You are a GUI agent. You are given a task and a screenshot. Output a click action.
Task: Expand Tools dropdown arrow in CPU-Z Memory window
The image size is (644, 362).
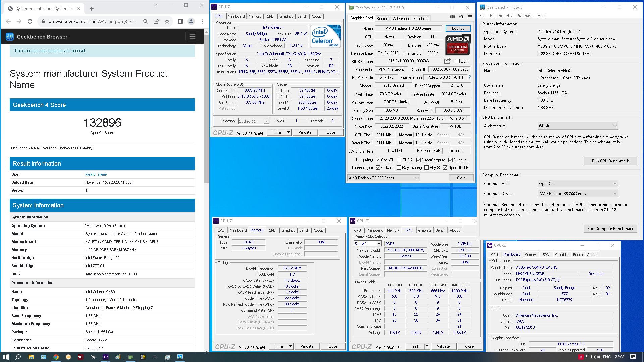pos(290,346)
